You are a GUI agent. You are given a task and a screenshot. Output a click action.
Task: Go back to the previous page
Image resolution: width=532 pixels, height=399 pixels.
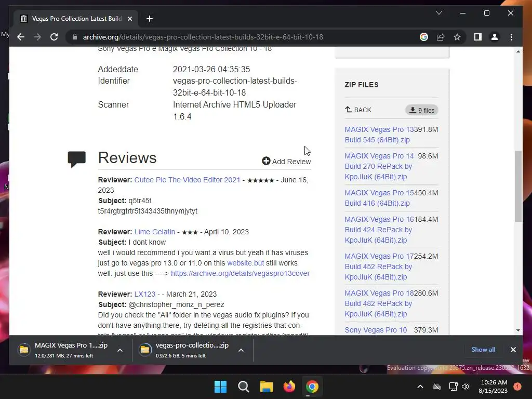point(21,37)
